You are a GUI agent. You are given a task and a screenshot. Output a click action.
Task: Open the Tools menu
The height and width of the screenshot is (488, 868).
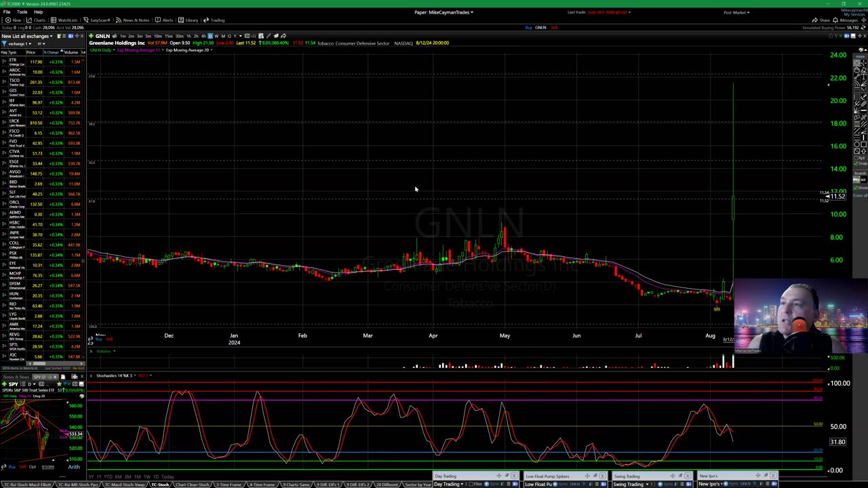[22, 12]
